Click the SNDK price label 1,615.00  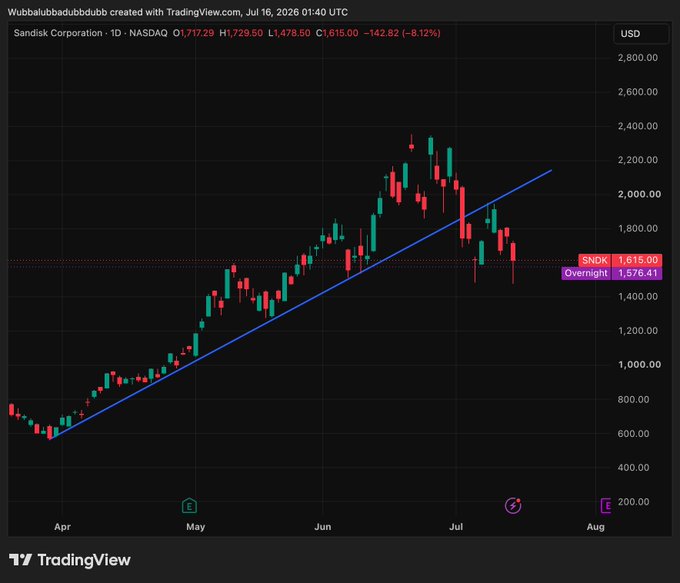click(x=620, y=260)
